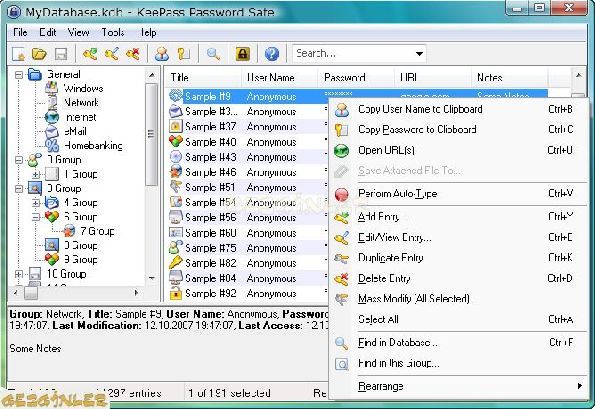Choose Add Entry from context menu
Screen dimensions: 595x409
point(458,217)
